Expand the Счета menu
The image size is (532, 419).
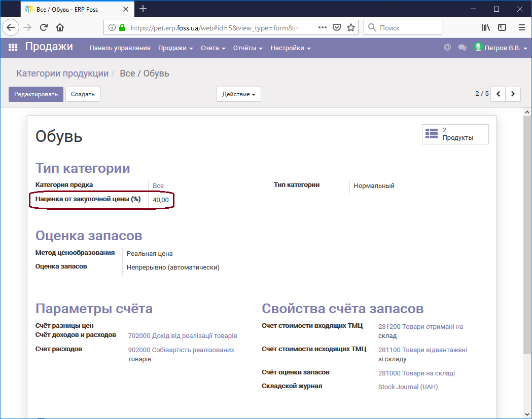213,48
